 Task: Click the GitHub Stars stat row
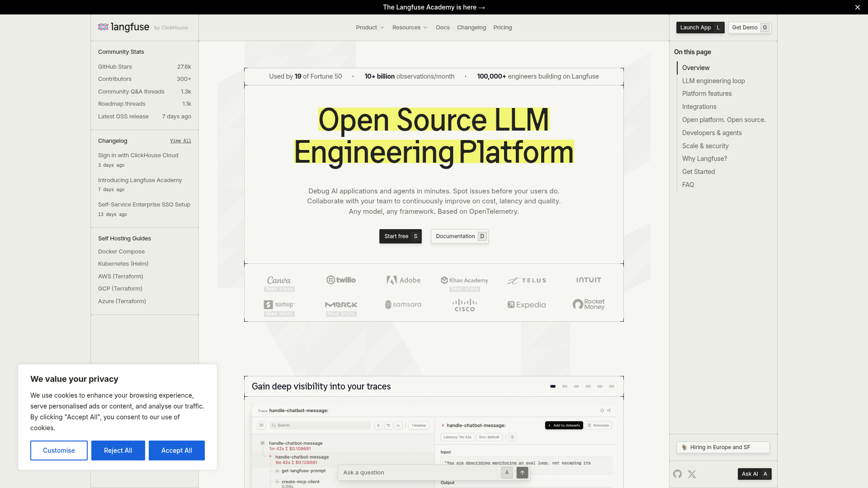click(145, 67)
